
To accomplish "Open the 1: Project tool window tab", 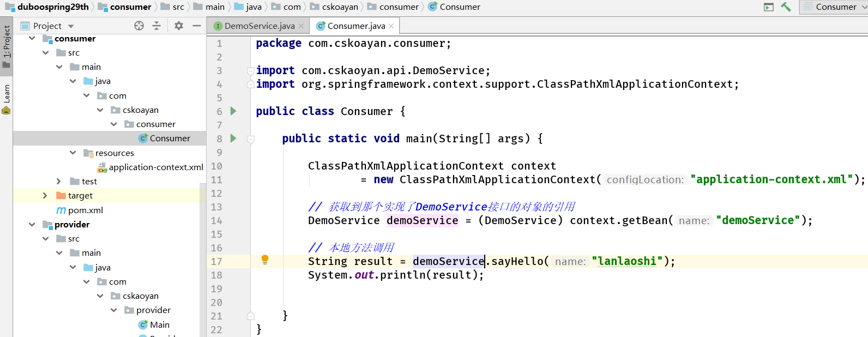I will [7, 46].
